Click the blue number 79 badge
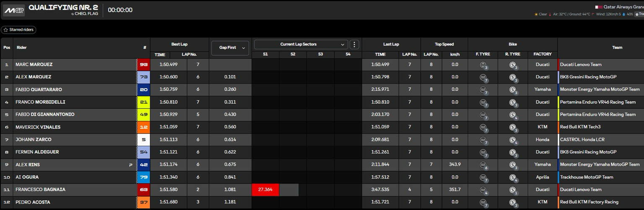Viewport: 644px width, 210px height. (143, 177)
